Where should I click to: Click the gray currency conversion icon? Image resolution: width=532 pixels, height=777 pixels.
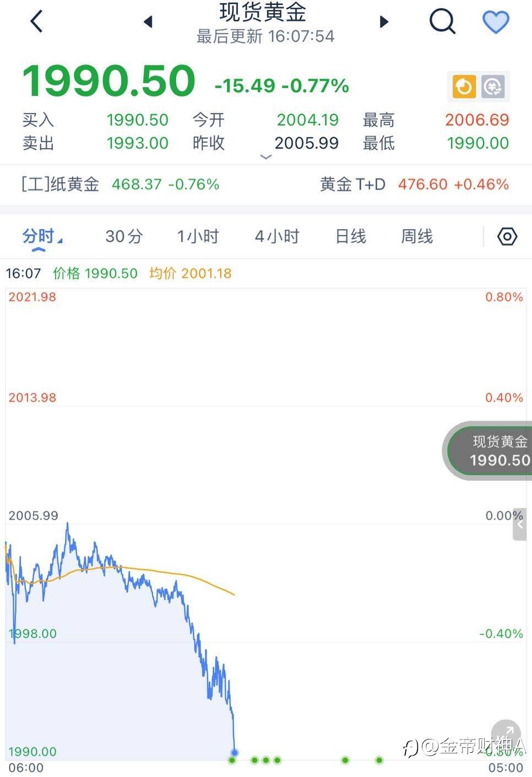click(493, 87)
